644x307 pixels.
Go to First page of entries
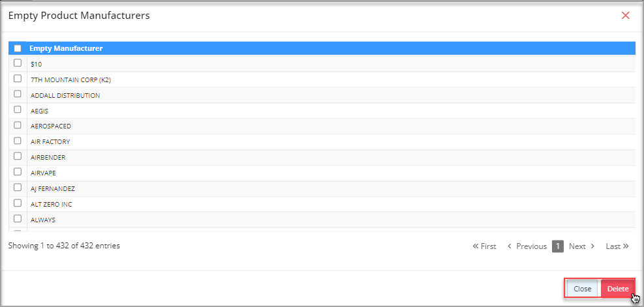tap(484, 246)
